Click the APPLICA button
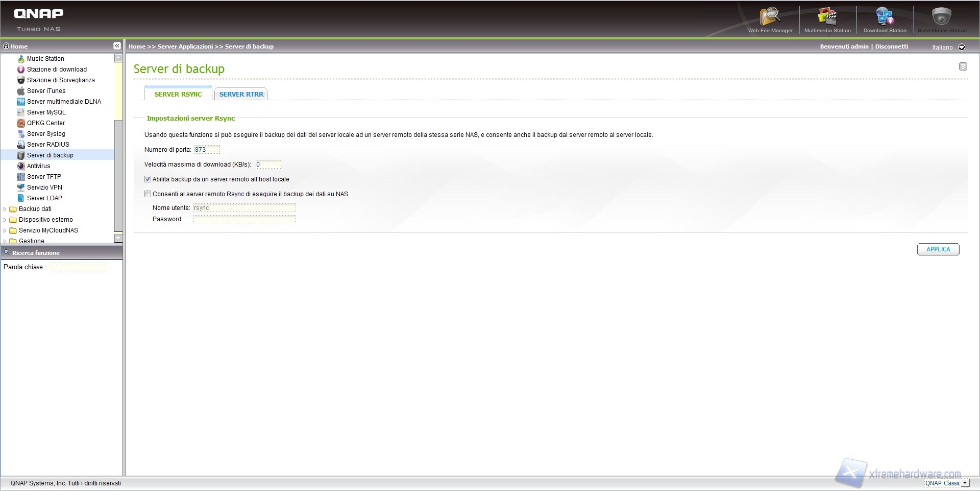This screenshot has height=491, width=980. pos(938,249)
